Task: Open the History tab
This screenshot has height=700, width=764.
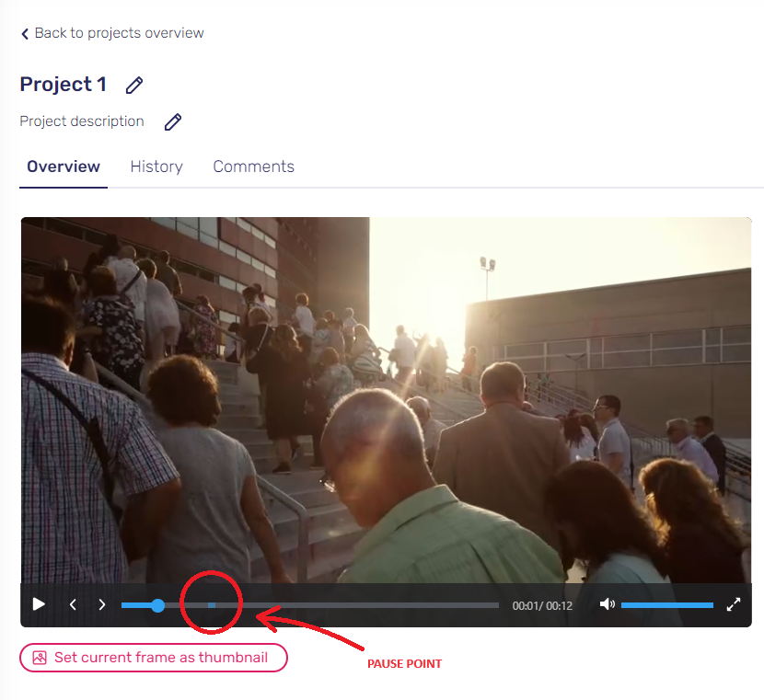Action: pos(156,166)
